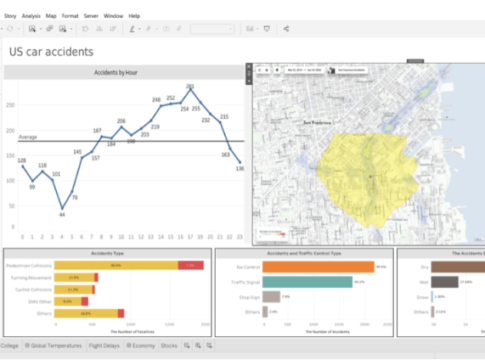Click the red segment of Pedestrian Collisions bar
The width and height of the screenshot is (485, 360).
(x=191, y=265)
